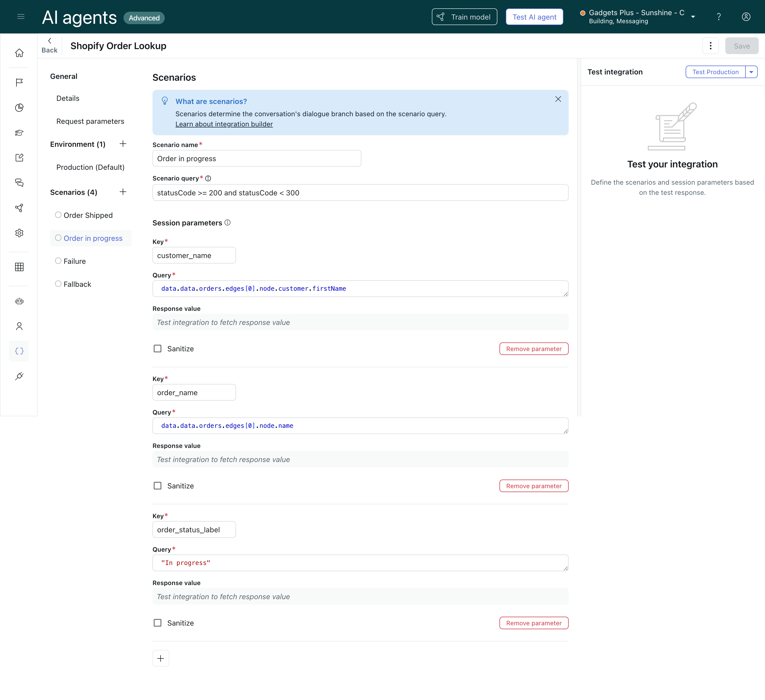Open the three-dot more options menu
This screenshot has width=765, height=700.
point(710,46)
